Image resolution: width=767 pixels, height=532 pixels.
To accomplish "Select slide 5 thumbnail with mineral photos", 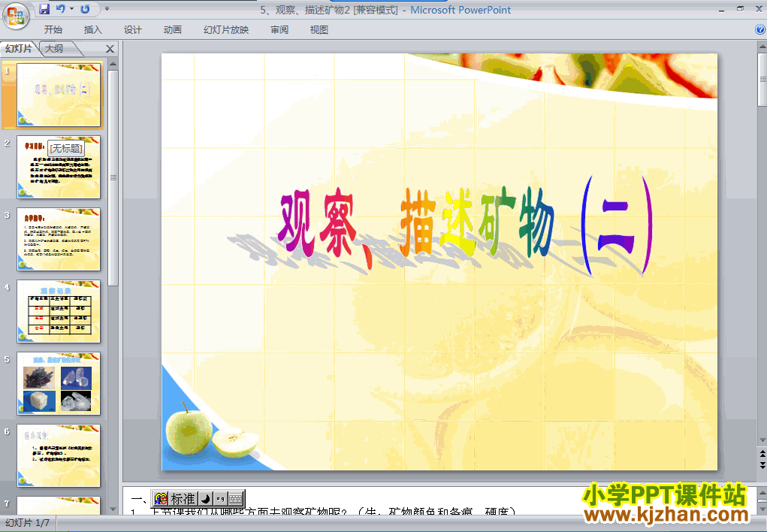I will [59, 384].
